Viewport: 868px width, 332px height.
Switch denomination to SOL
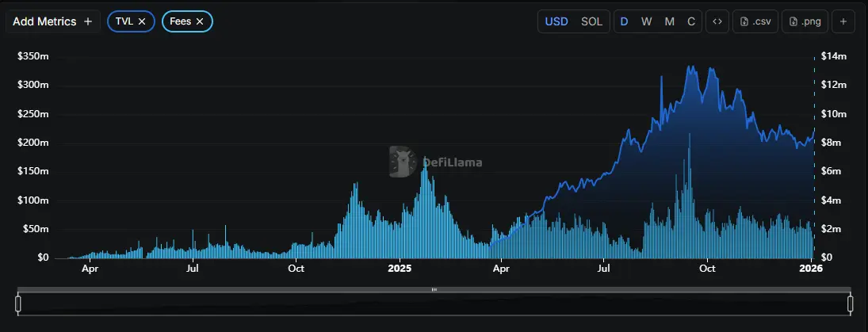[591, 21]
